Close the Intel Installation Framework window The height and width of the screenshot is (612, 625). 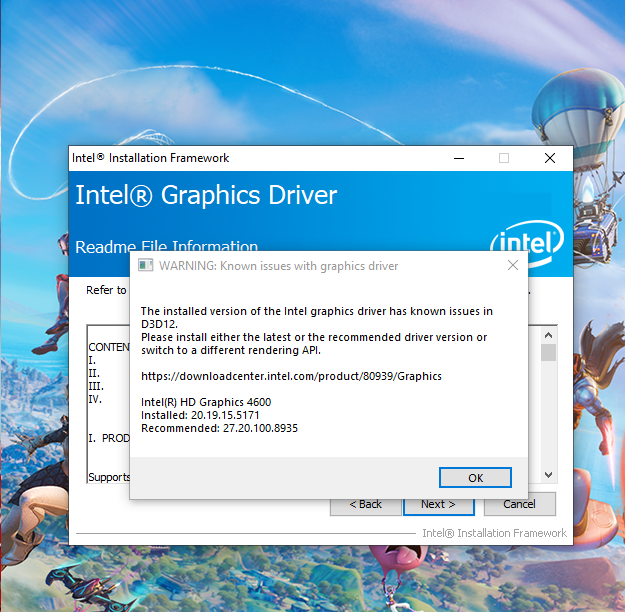[550, 158]
